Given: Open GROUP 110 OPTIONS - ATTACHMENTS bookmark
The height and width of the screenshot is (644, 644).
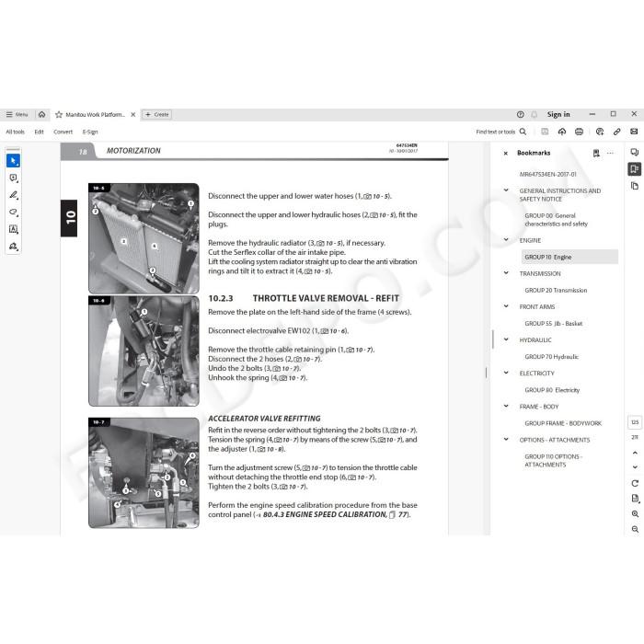Looking at the screenshot, I should [553, 460].
